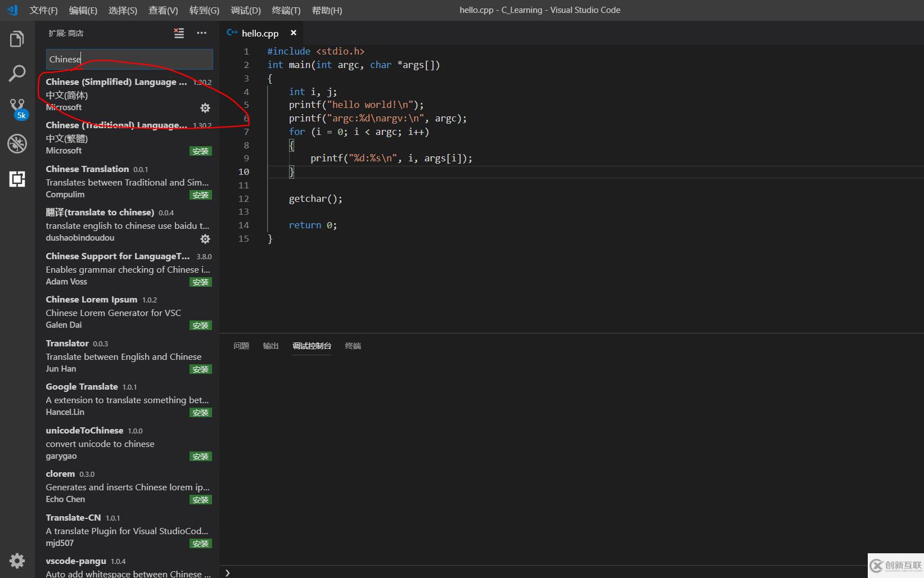This screenshot has height=578, width=924.
Task: Open the 选择(S) menu
Action: coord(123,10)
